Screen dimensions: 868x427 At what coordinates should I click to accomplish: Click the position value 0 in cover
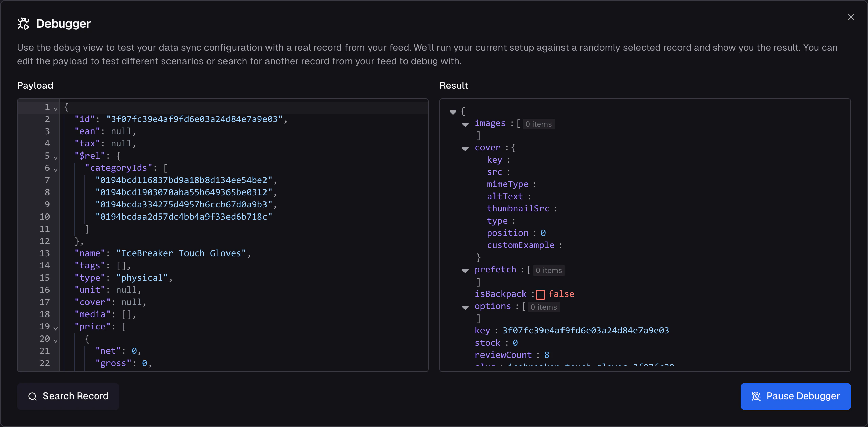pos(543,233)
